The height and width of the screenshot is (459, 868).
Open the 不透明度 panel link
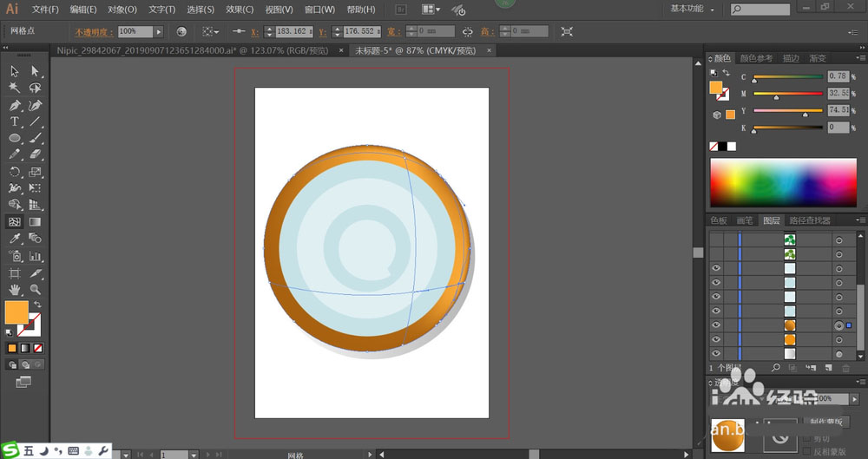94,32
